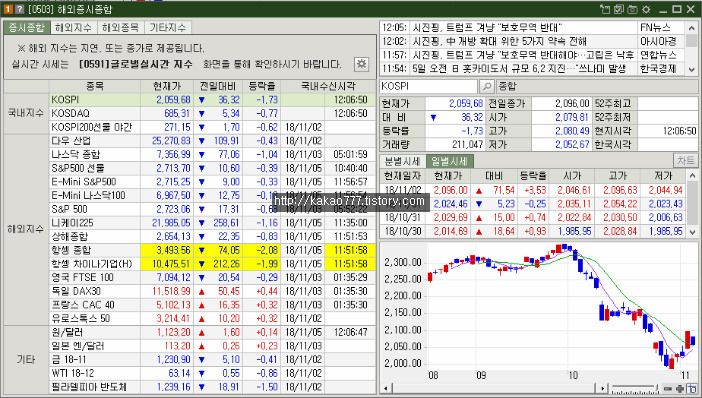This screenshot has height=398, width=702.
Task: Select the S&P500 선물 row
Action: click(x=212, y=168)
